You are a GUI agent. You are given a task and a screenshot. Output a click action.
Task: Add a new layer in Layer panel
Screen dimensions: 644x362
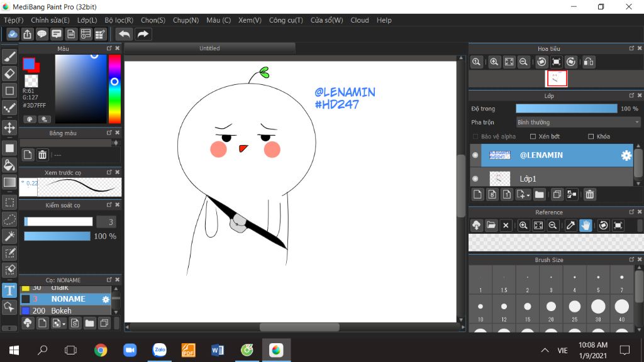click(x=477, y=195)
